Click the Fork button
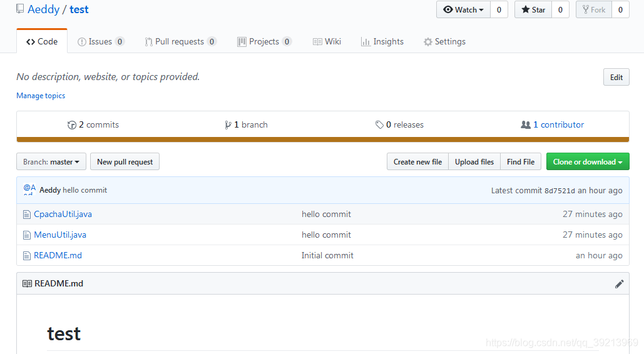 [x=594, y=10]
